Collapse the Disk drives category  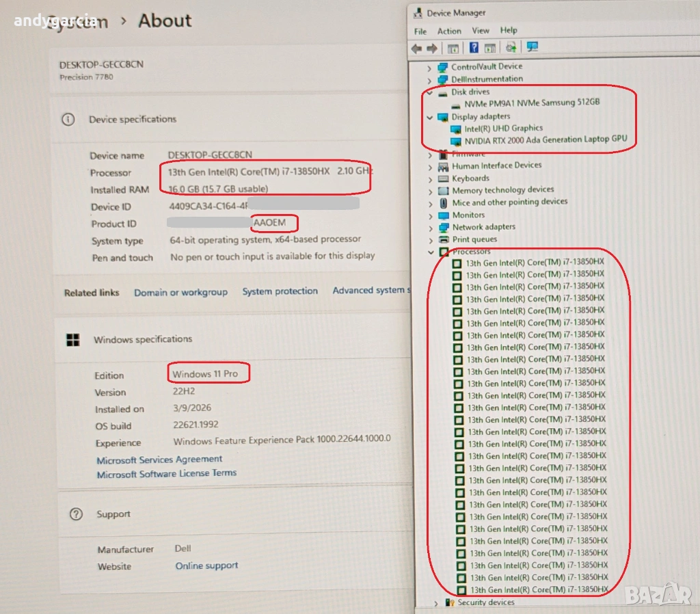[x=429, y=92]
